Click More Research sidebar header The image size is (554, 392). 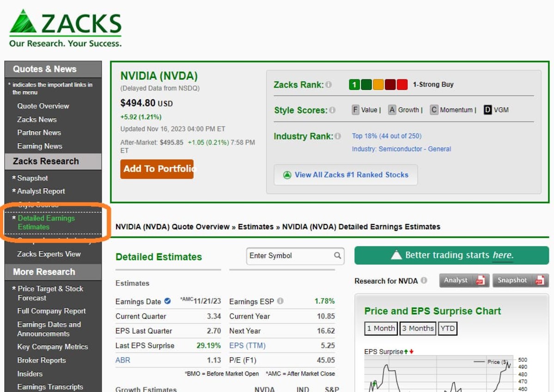[53, 272]
